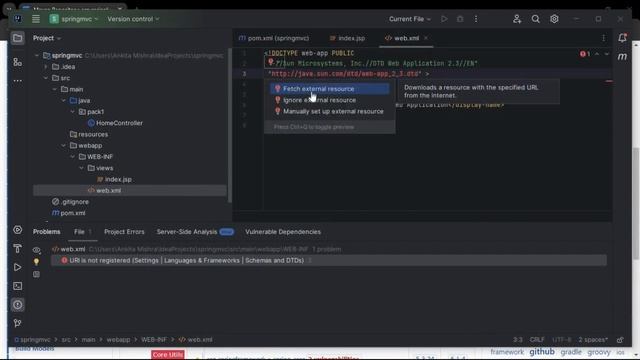Click the quick-fix lightbulb in Problems panel
Viewport: 640px width, 360px height.
tap(36, 262)
